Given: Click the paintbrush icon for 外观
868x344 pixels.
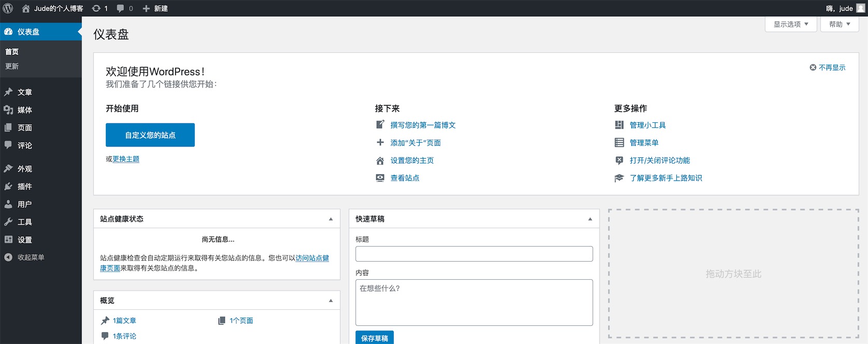Looking at the screenshot, I should [x=8, y=168].
